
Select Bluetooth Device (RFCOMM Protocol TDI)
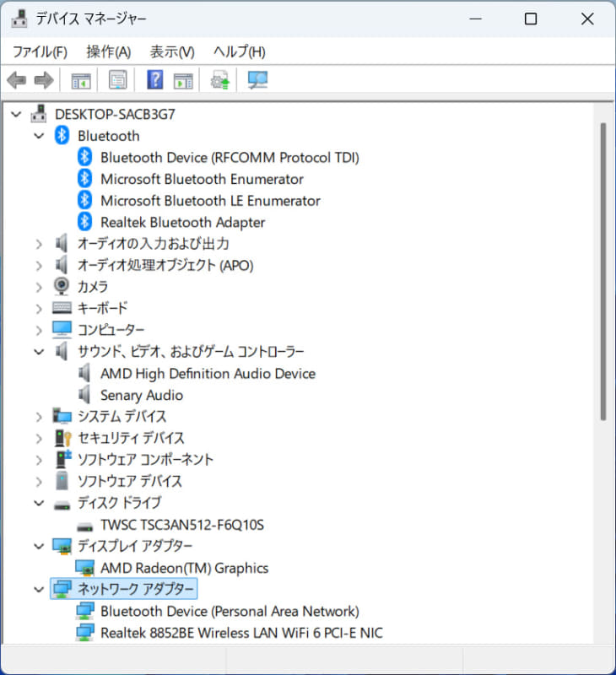point(230,158)
